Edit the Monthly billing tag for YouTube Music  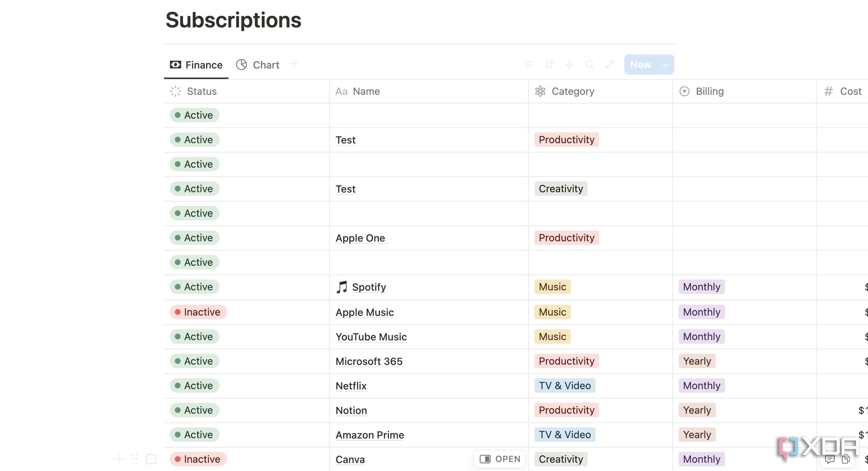click(x=701, y=336)
